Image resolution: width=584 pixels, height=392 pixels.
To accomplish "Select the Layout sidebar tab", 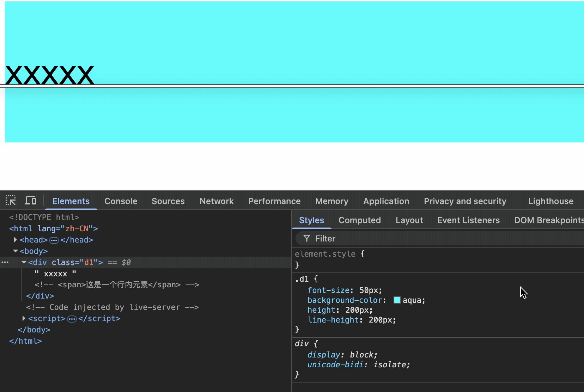I will click(409, 220).
